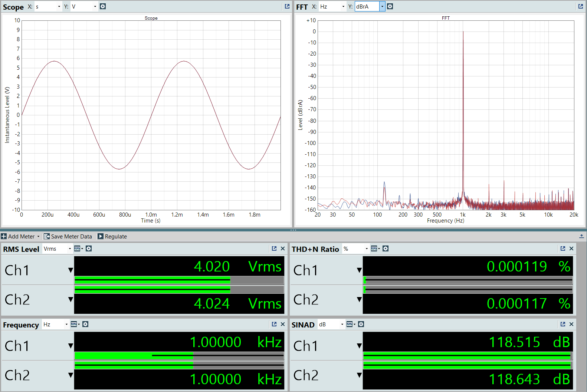Click RMS Level Ch2 4.024 Vrms reading
587x392 pixels.
coord(238,303)
